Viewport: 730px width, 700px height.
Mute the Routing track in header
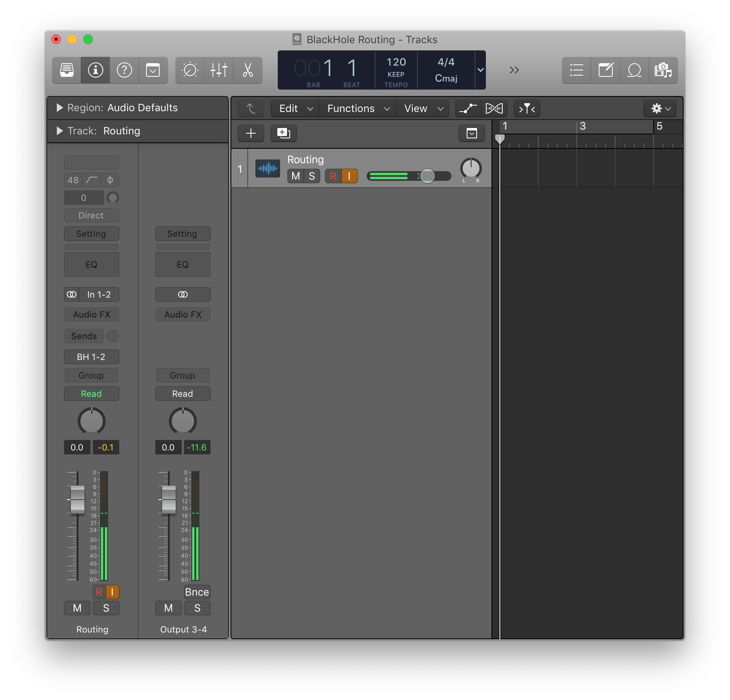click(x=295, y=176)
